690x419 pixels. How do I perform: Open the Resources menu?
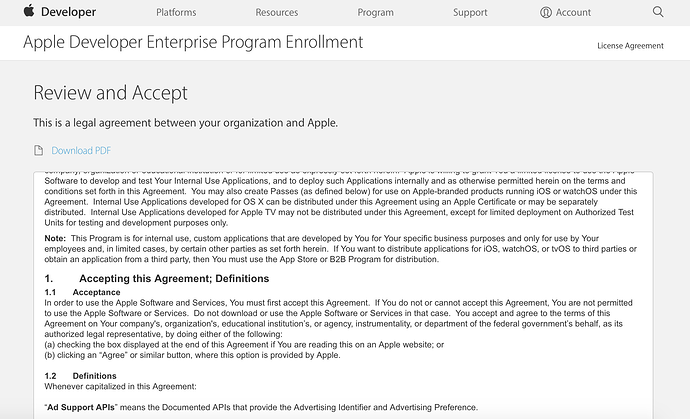click(277, 12)
